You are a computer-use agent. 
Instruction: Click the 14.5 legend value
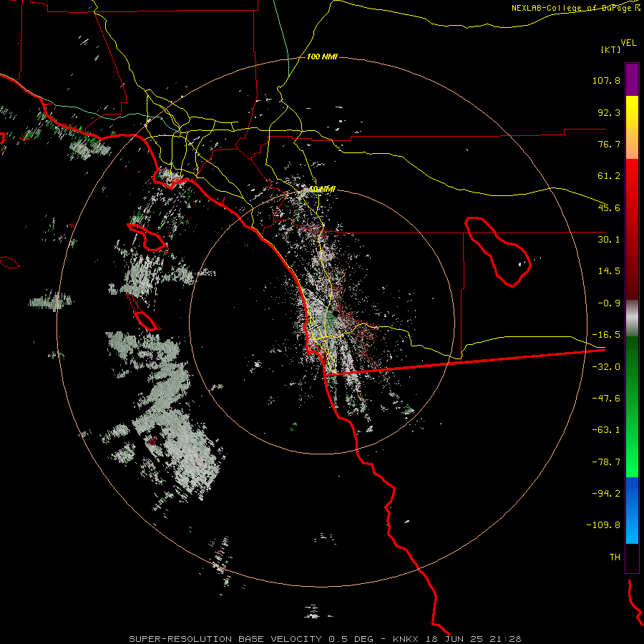(609, 271)
